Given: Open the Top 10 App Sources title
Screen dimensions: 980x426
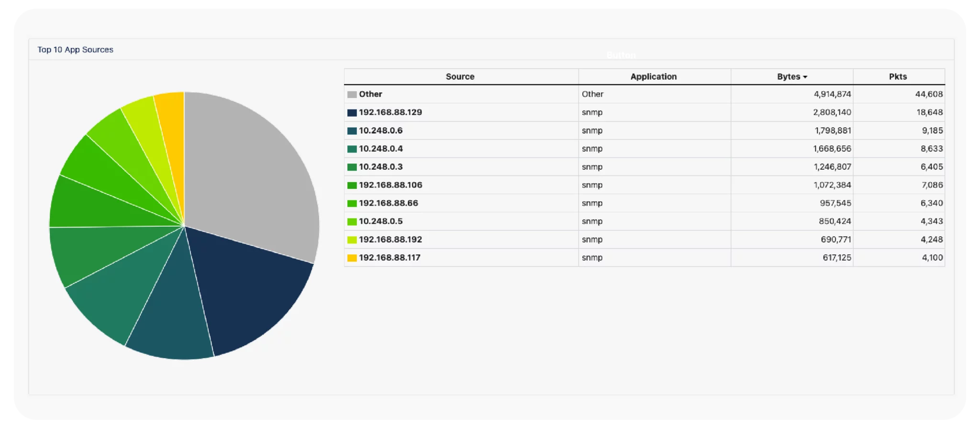Looking at the screenshot, I should tap(75, 50).
